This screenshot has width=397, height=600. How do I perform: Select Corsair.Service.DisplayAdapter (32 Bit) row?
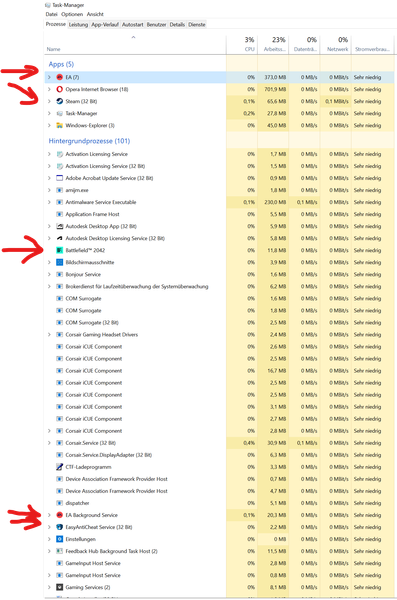(x=219, y=455)
